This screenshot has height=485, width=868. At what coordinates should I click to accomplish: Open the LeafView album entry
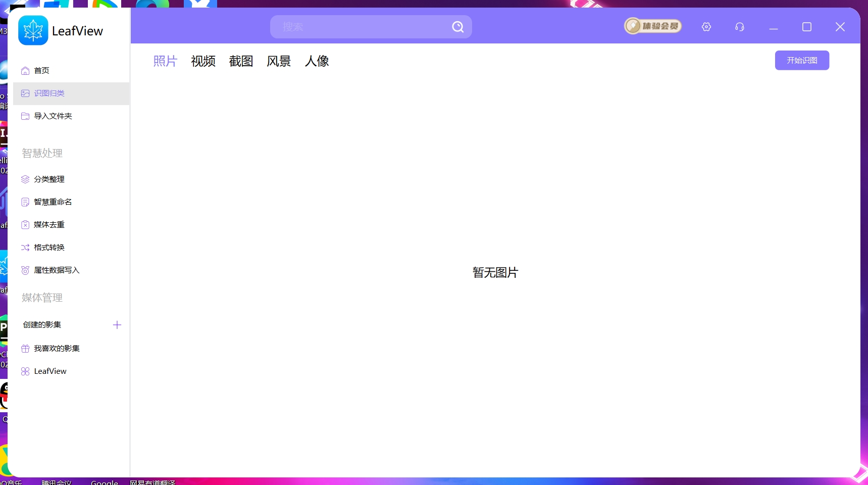coord(71,371)
